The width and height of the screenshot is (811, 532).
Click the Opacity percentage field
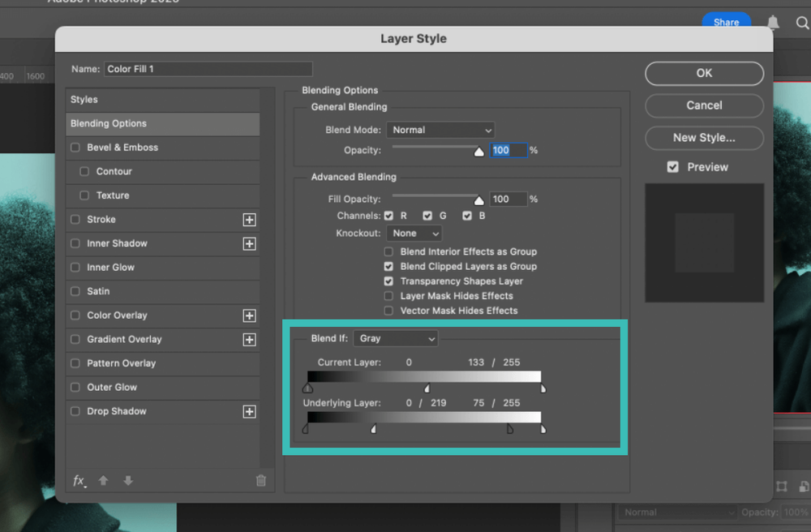coord(508,150)
